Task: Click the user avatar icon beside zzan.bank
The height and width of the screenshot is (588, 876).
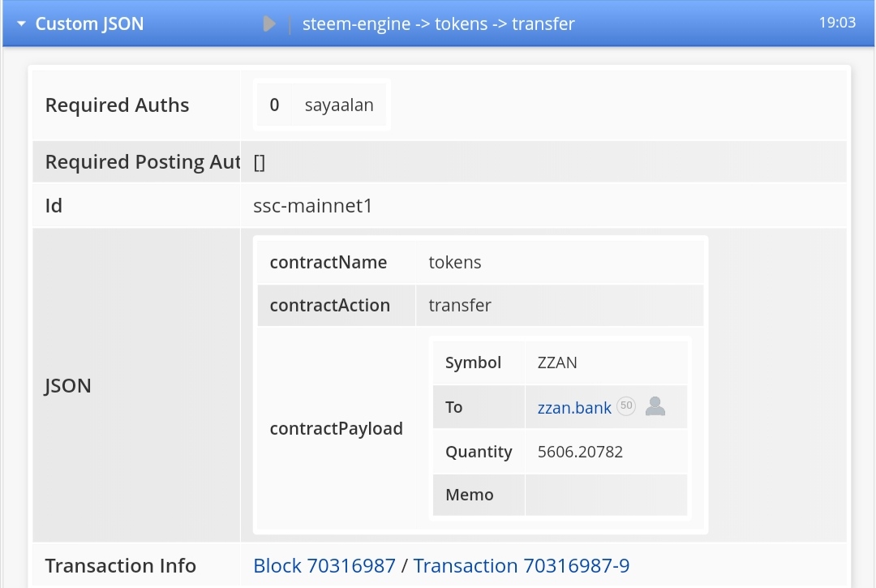Action: (655, 407)
